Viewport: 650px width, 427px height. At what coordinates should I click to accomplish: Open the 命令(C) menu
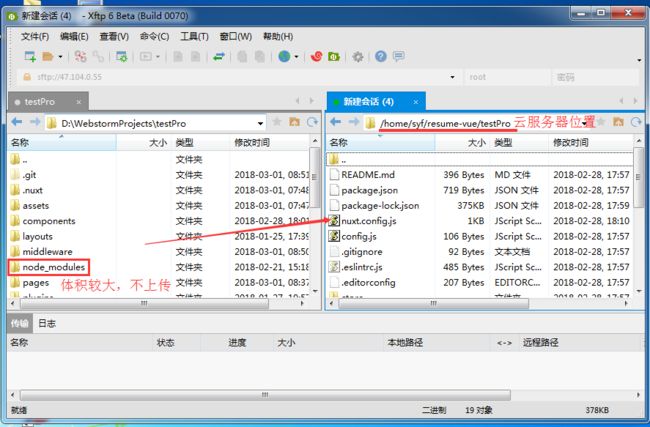click(154, 36)
